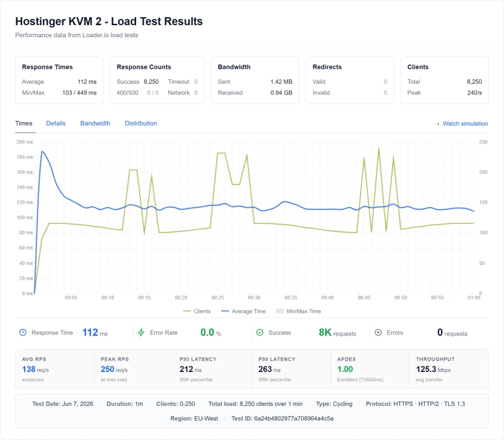The height and width of the screenshot is (440, 504).
Task: Click the PEAK RPS 250 req/s value
Action: click(114, 369)
